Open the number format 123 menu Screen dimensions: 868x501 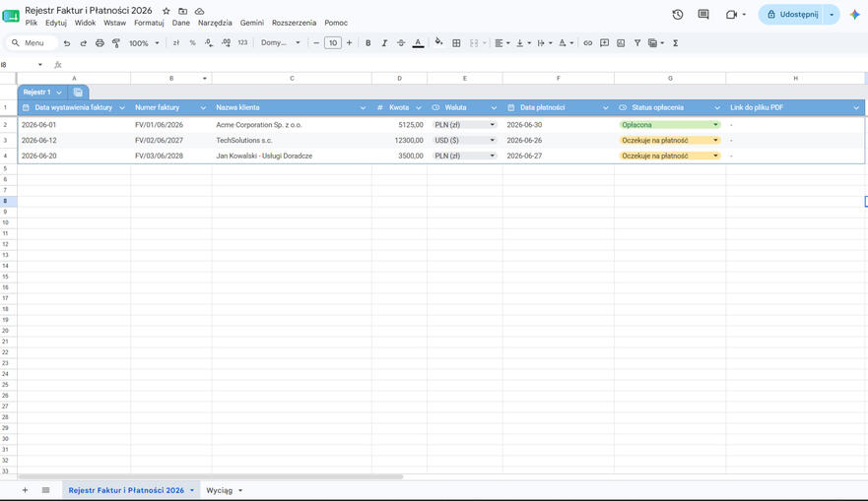(242, 43)
